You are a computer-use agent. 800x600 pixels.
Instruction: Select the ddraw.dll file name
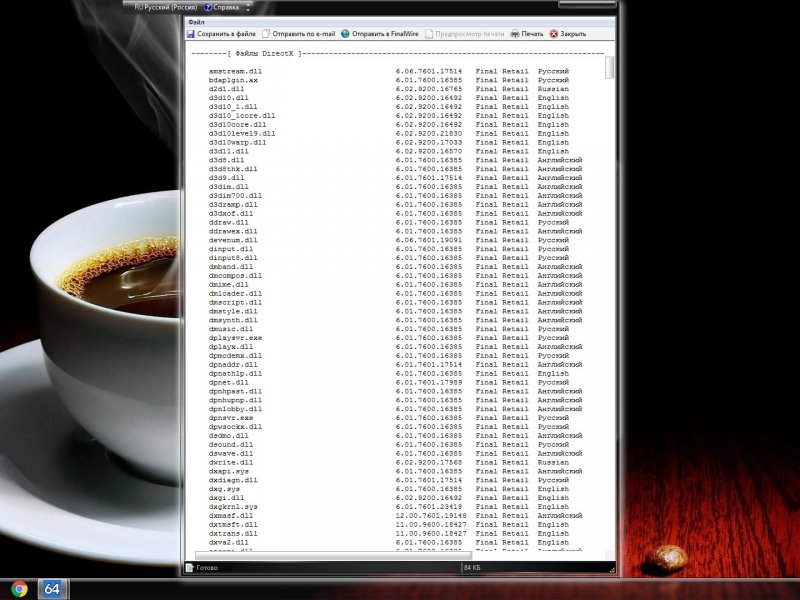point(229,222)
